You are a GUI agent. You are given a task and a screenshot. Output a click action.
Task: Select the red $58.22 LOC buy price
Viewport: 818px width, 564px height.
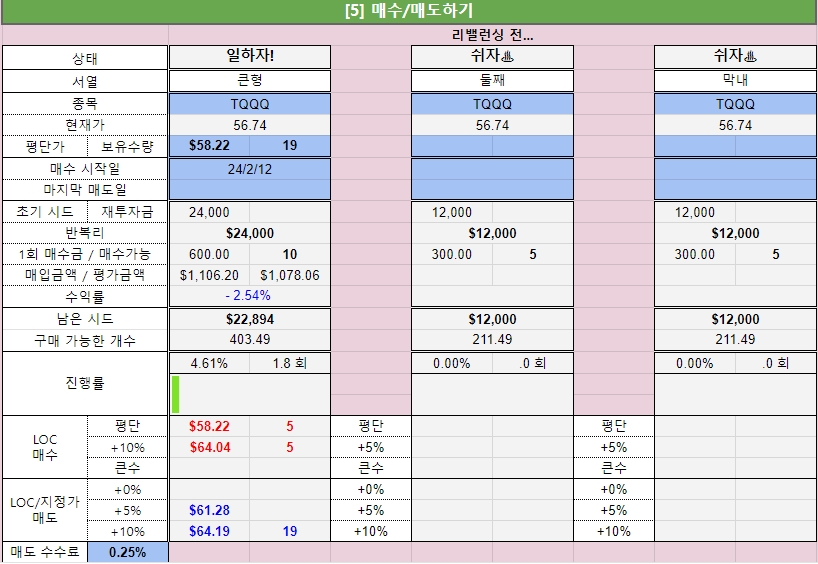209,426
